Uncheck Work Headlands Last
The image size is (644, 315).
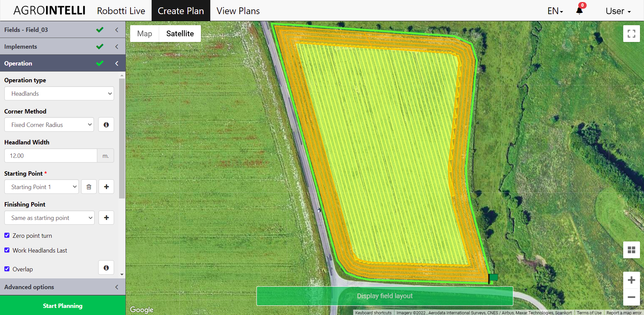click(7, 250)
